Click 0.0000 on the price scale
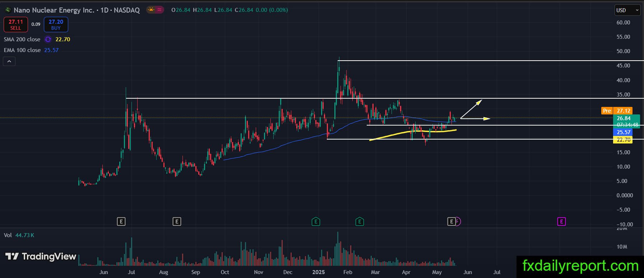Viewport: 644px width, 278px height. click(625, 195)
